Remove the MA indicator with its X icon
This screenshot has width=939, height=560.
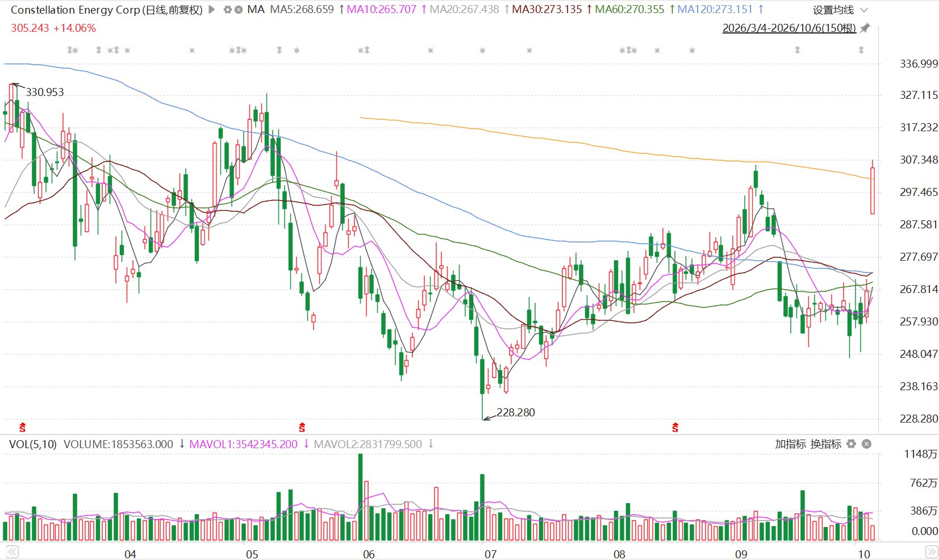[x=239, y=10]
